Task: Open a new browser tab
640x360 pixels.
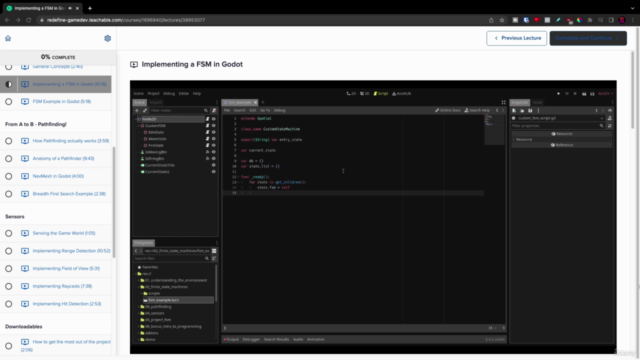Action: tap(90, 8)
